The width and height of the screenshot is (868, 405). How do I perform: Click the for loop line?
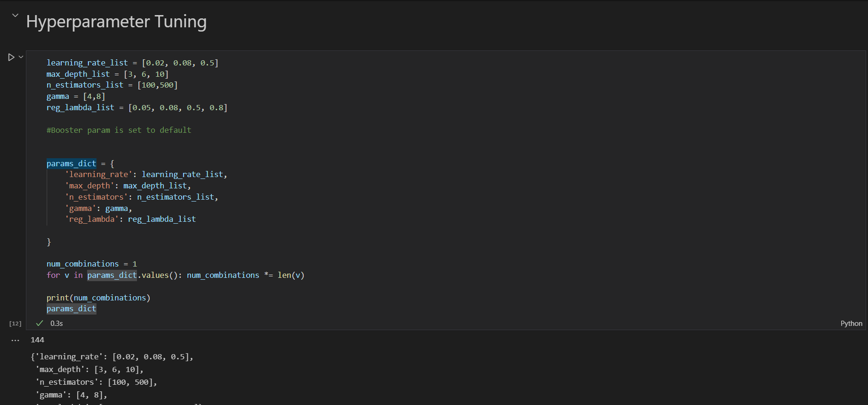(x=176, y=275)
